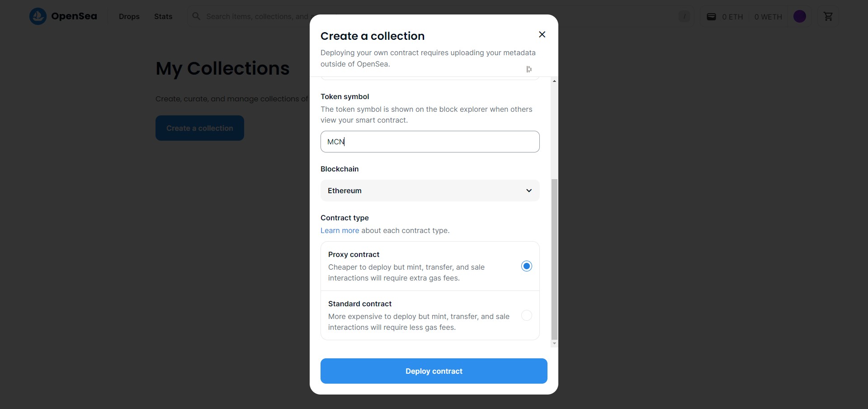Click the wallet icon next to 0 ETH
This screenshot has height=409, width=868.
point(711,17)
